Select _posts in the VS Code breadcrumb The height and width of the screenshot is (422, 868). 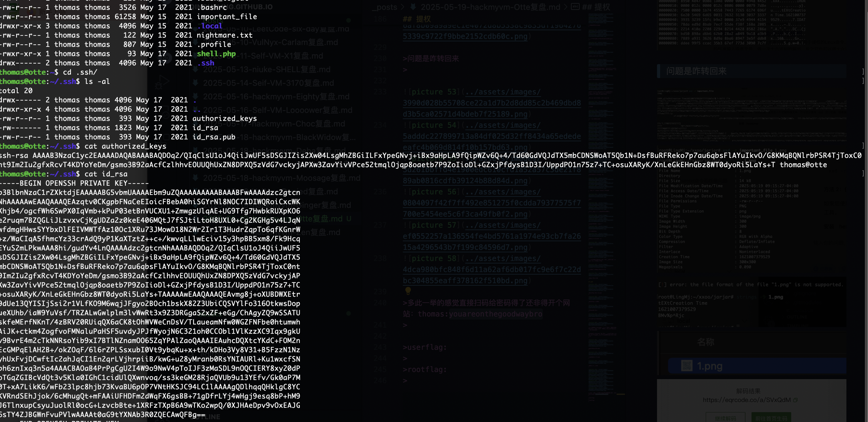click(384, 7)
